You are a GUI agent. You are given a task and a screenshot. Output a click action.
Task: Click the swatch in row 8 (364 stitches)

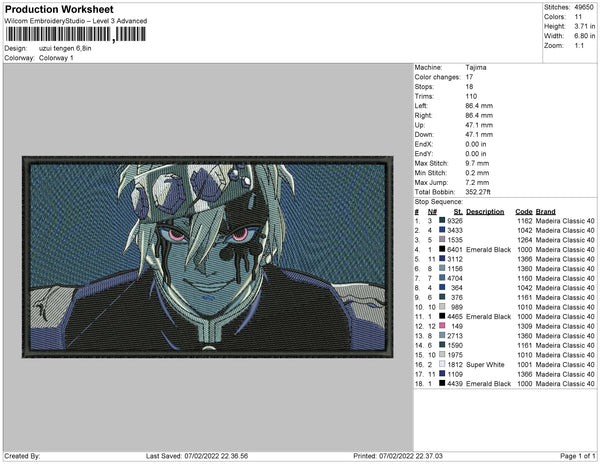point(442,287)
